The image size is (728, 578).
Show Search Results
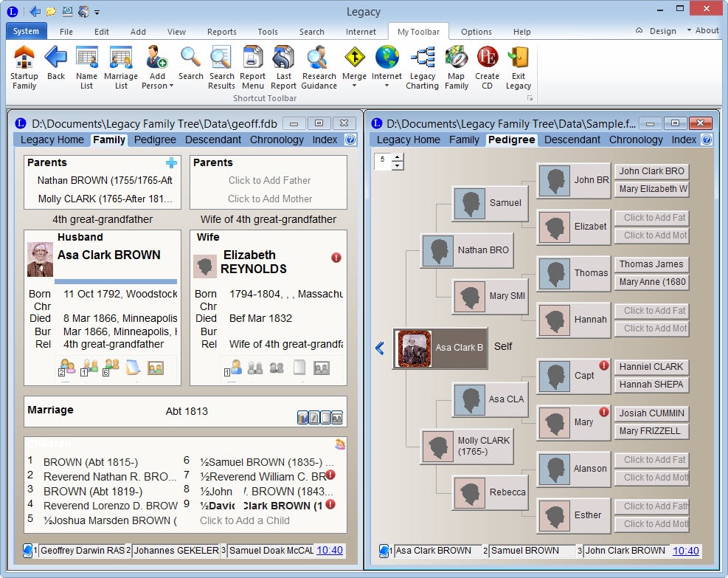pyautogui.click(x=221, y=68)
